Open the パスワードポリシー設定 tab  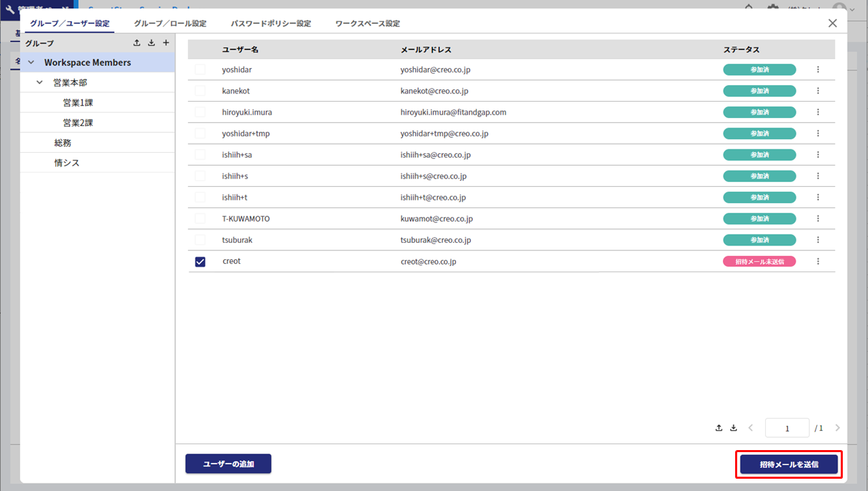point(270,23)
